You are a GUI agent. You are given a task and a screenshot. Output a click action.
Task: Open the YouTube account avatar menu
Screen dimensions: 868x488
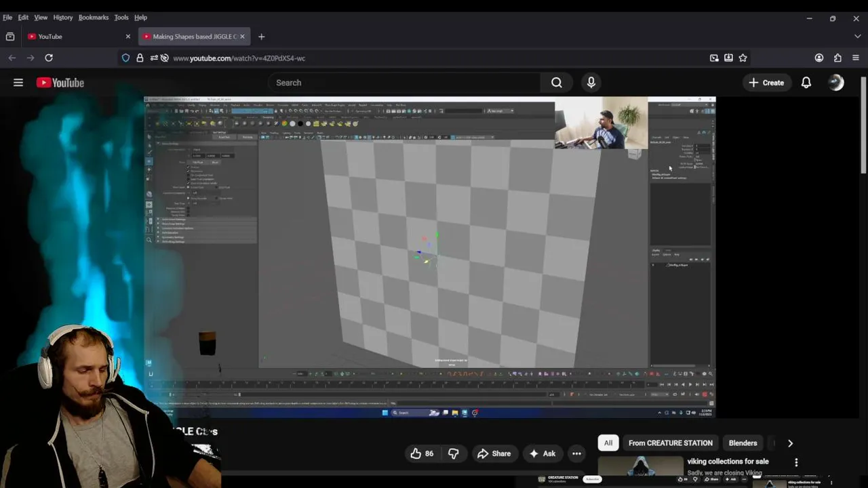pyautogui.click(x=836, y=83)
